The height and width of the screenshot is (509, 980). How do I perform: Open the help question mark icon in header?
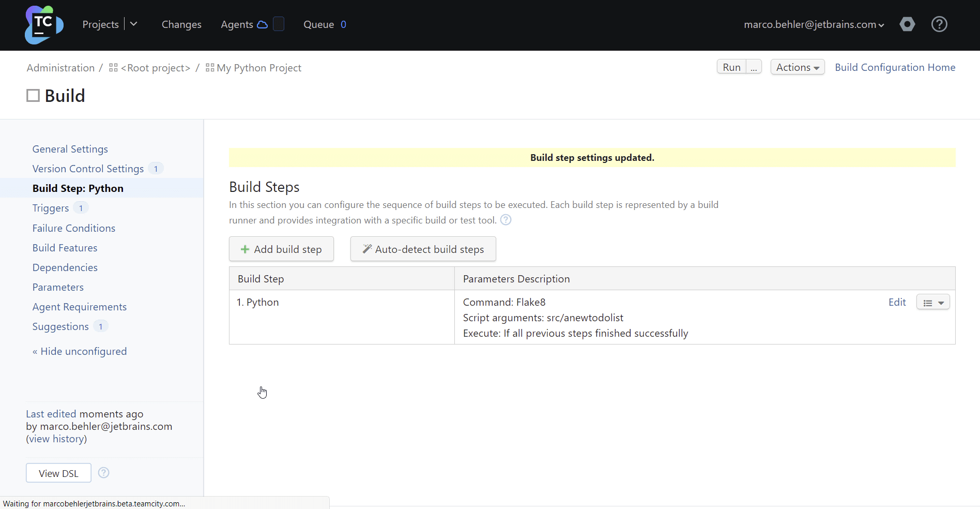(x=939, y=24)
